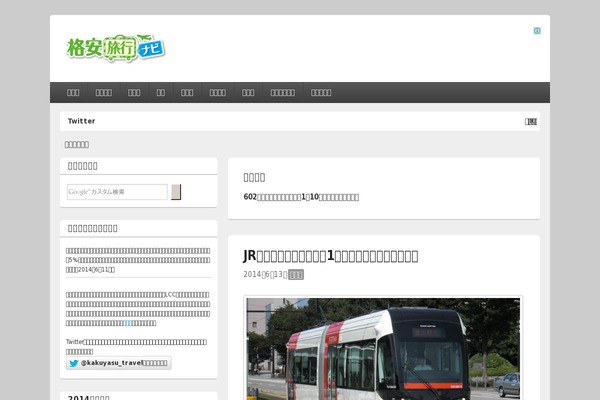This screenshot has width=600, height=400.
Task: Focus the Google custom search input field
Action: pyautogui.click(x=117, y=192)
